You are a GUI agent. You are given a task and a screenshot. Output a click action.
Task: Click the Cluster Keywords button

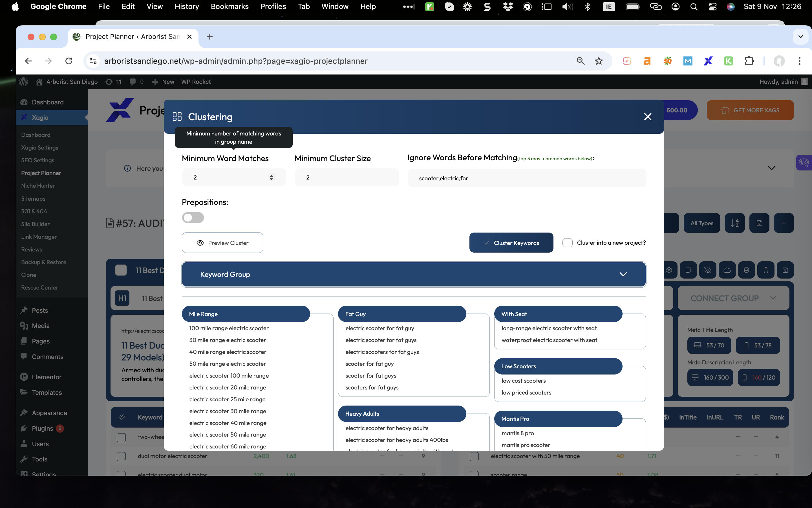click(x=511, y=243)
